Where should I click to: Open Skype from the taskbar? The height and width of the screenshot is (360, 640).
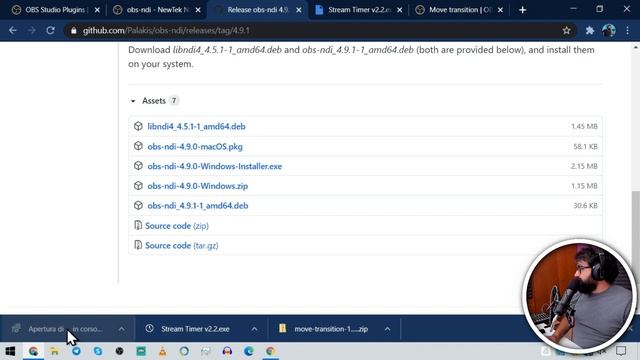click(98, 351)
